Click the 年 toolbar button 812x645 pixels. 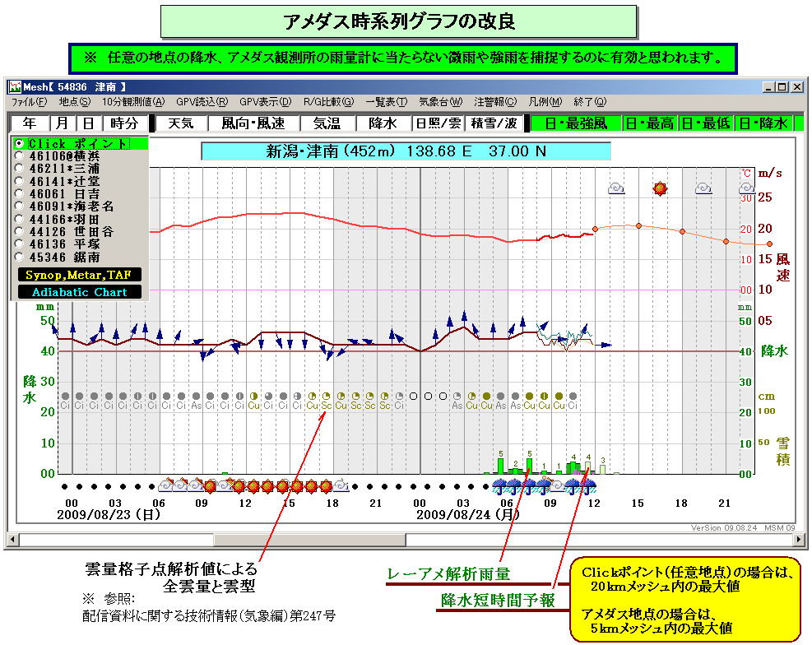[x=30, y=123]
